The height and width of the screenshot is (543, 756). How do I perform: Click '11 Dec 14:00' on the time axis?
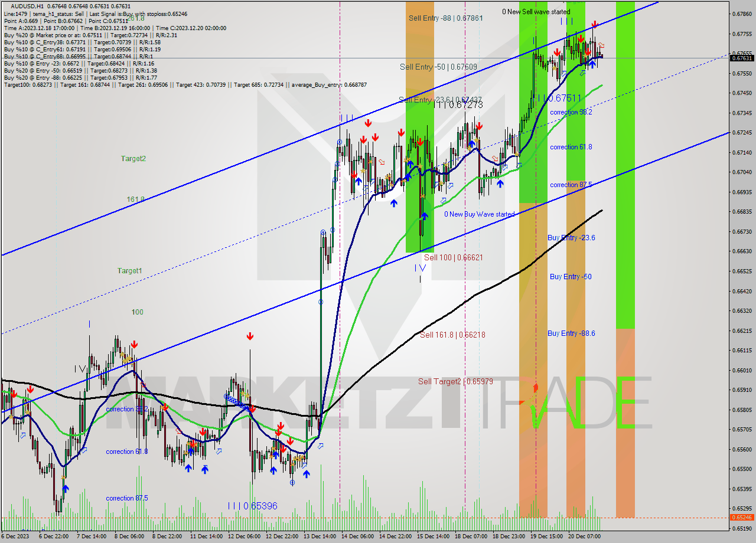pos(206,537)
